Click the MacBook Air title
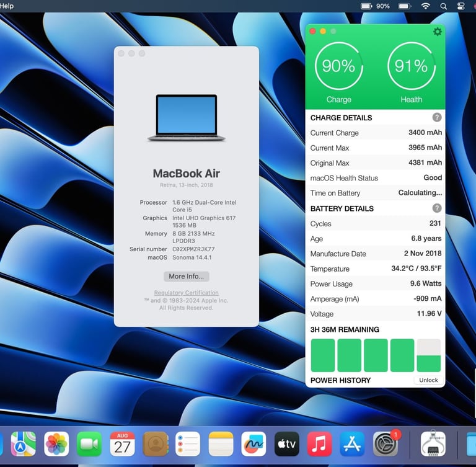 click(x=186, y=174)
